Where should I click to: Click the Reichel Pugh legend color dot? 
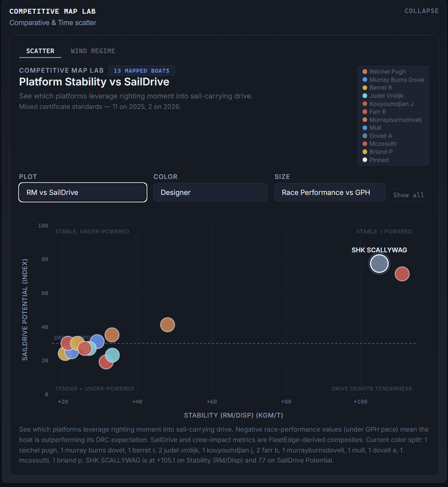[x=365, y=71]
